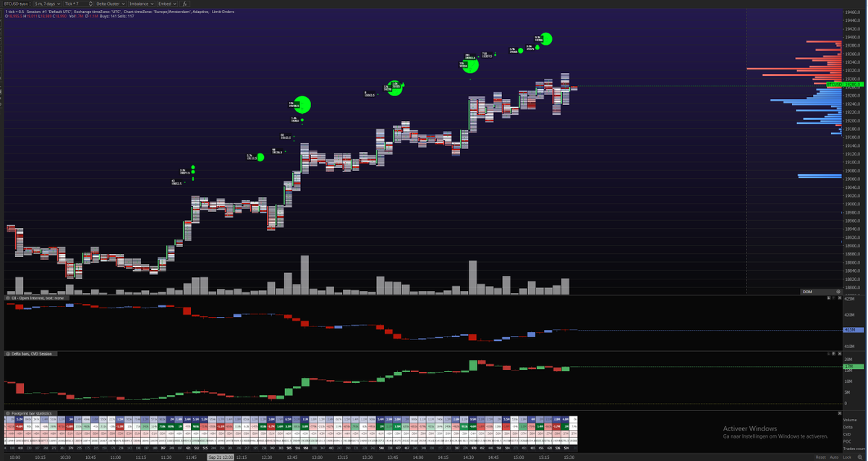Click the POC row label in footprint statistics
This screenshot has width=868, height=461.
click(848, 441)
